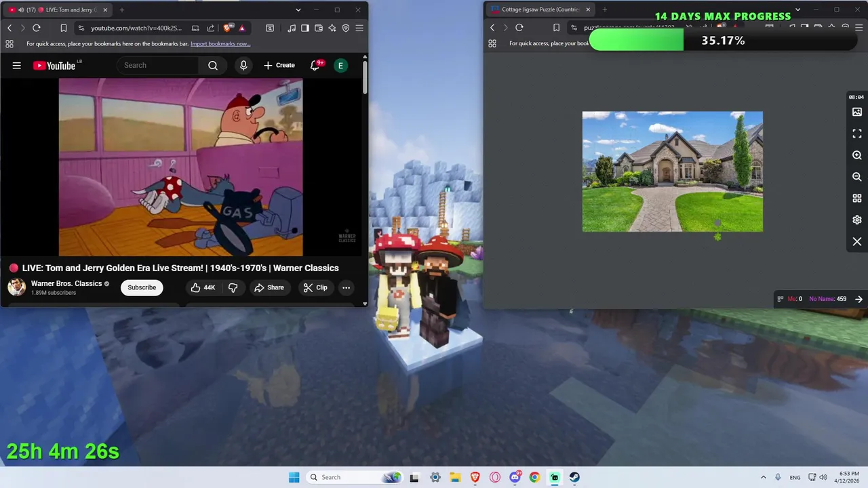
Task: Open Discord from the taskbar
Action: [515, 477]
